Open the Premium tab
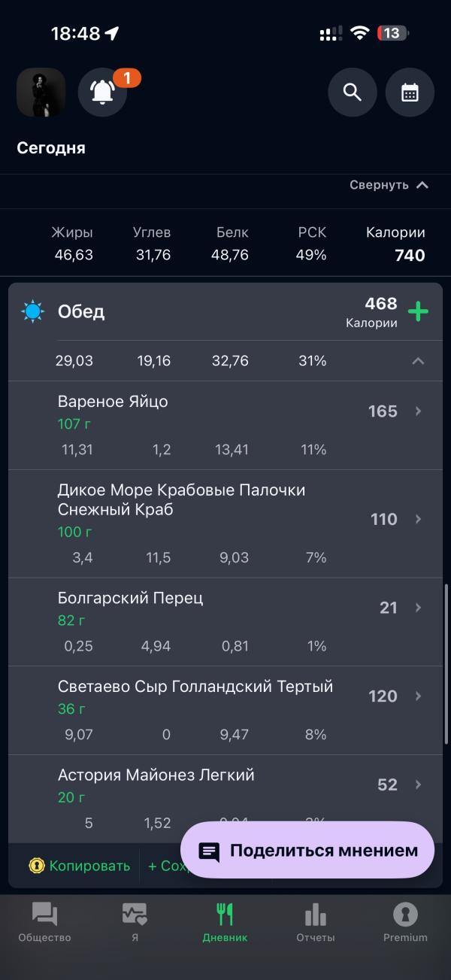This screenshot has height=980, width=451. point(405,923)
